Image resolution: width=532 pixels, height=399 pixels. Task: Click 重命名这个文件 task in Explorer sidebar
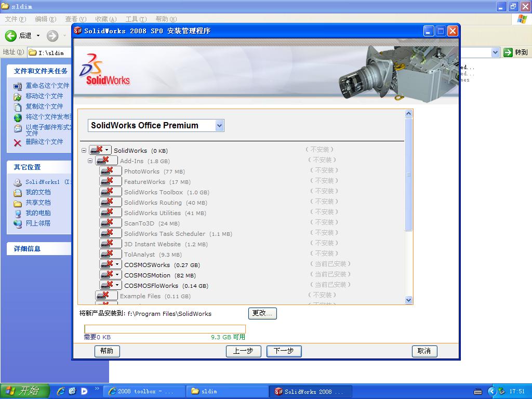tap(47, 86)
